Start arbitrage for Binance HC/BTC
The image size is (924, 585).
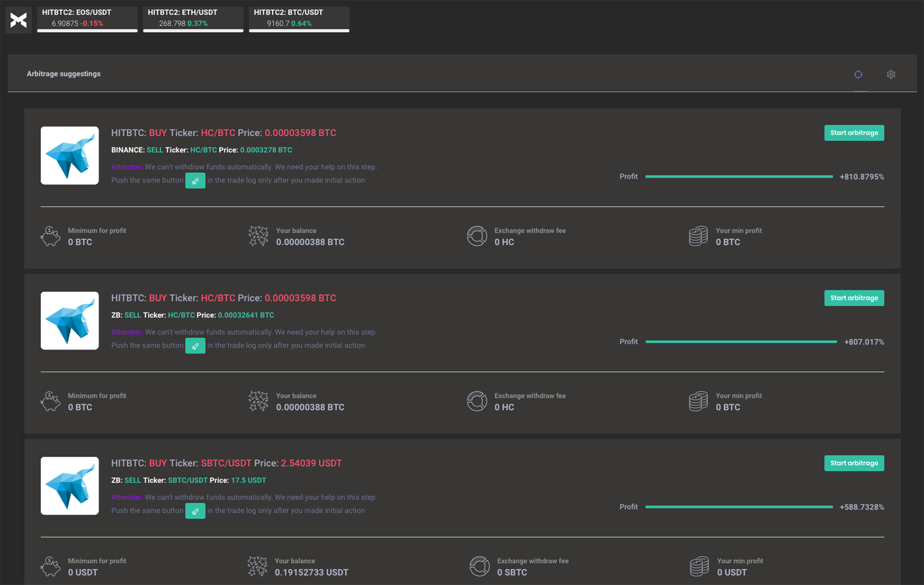tap(854, 133)
